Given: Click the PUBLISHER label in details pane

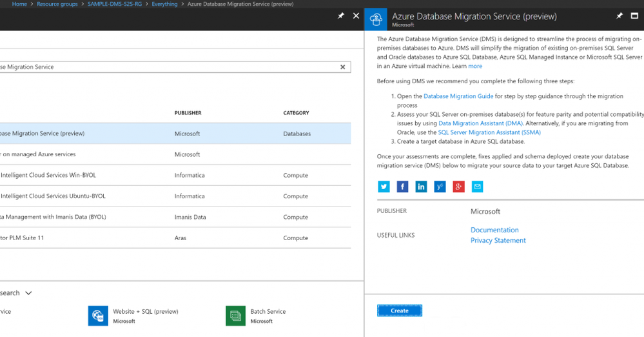Looking at the screenshot, I should (392, 210).
